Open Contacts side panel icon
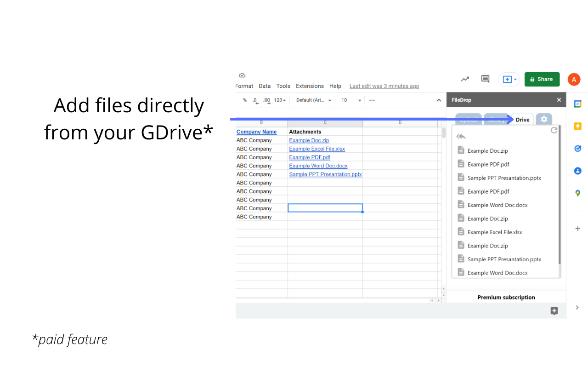Screen dimensions: 588x368 tap(578, 171)
